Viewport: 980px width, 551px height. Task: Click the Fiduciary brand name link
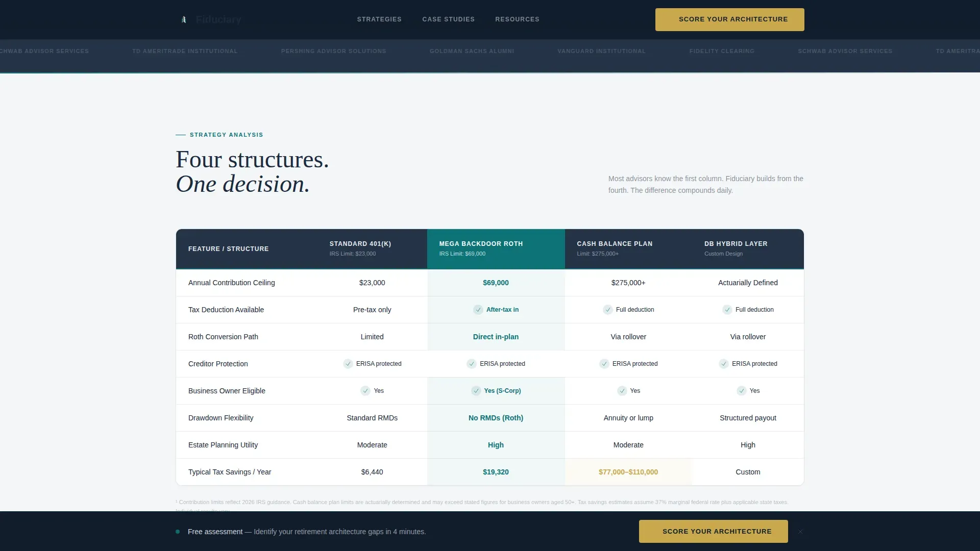coord(218,19)
